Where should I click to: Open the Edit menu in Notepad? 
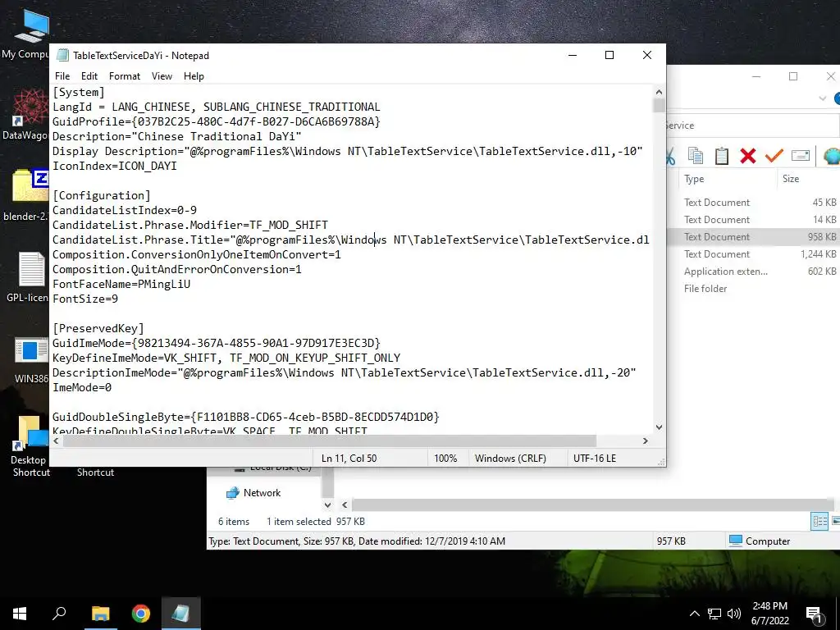tap(89, 76)
